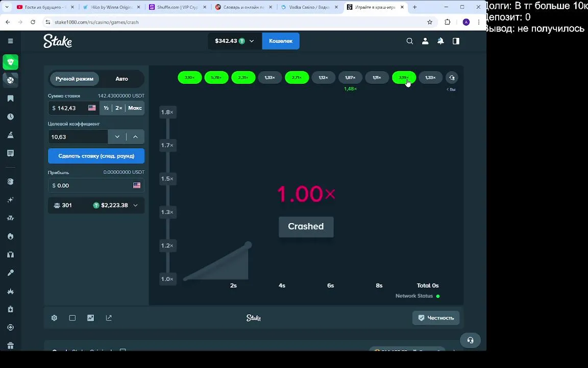
Task: Decrease target coefficient with the down chevron
Action: point(117,136)
